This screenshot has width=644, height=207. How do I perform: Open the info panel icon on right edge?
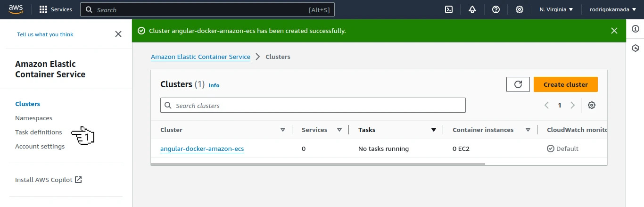click(x=635, y=29)
